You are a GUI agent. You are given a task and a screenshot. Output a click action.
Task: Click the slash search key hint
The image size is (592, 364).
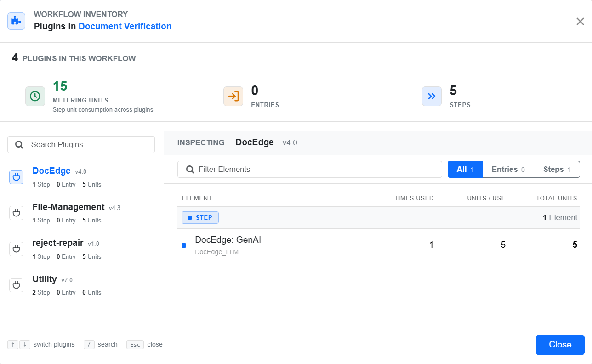[x=89, y=345]
